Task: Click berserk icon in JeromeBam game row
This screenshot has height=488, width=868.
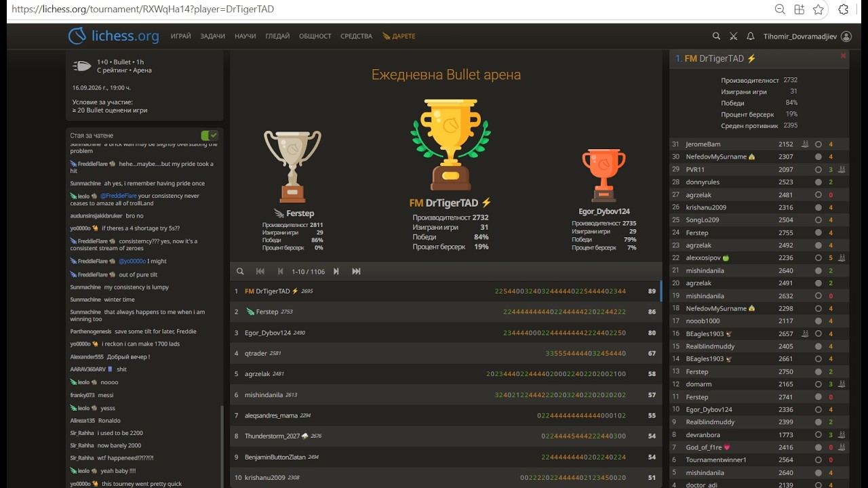Action: 805,144
